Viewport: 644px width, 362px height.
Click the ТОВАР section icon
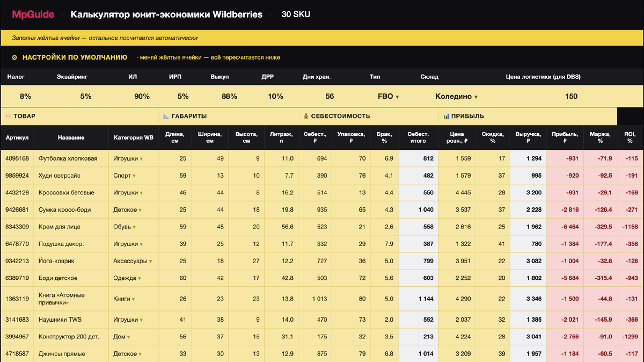pos(8,116)
